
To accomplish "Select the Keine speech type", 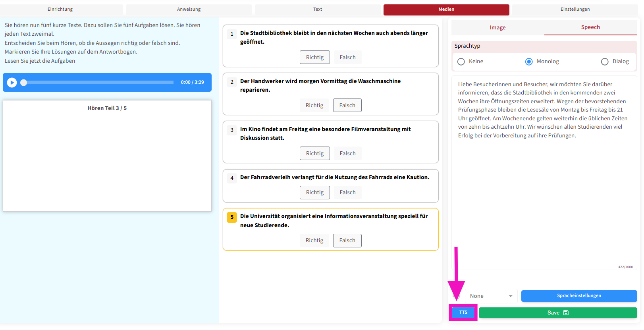I will coord(461,62).
